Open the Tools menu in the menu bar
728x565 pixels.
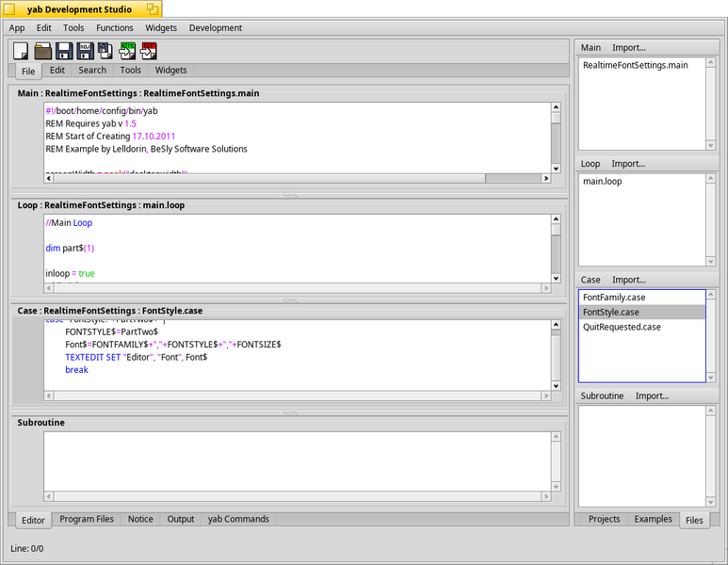(x=73, y=28)
